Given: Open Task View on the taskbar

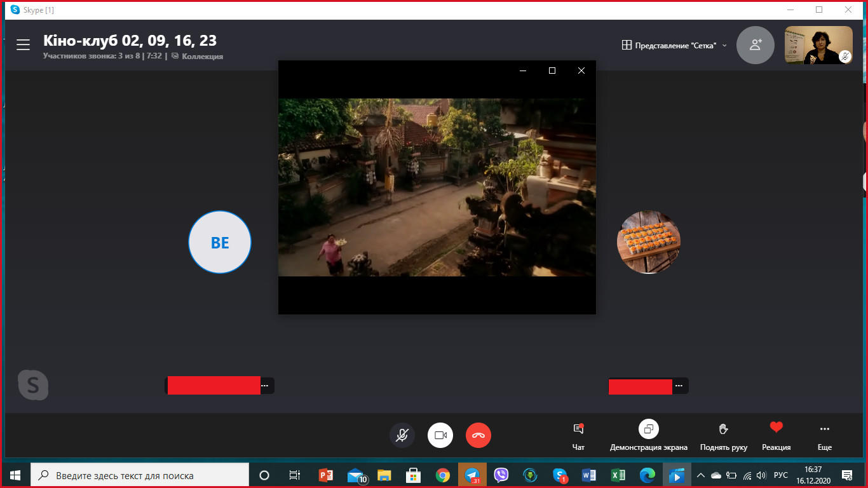Looking at the screenshot, I should [295, 475].
